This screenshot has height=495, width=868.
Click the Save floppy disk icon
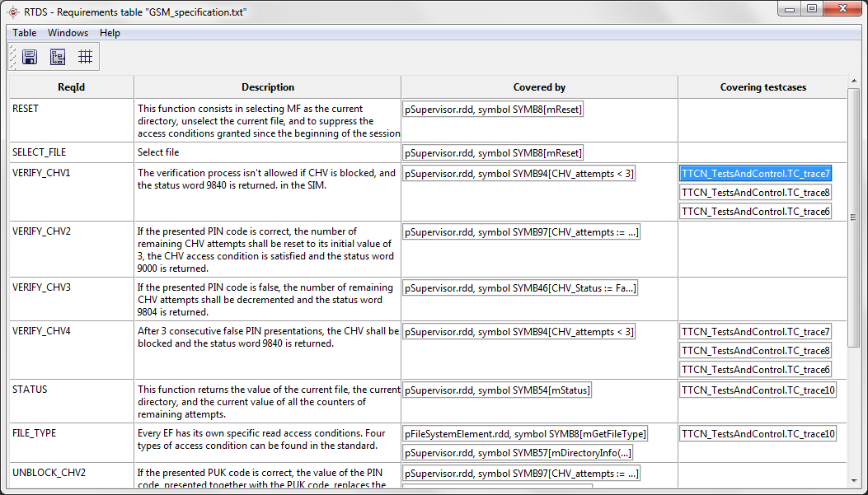(x=30, y=57)
